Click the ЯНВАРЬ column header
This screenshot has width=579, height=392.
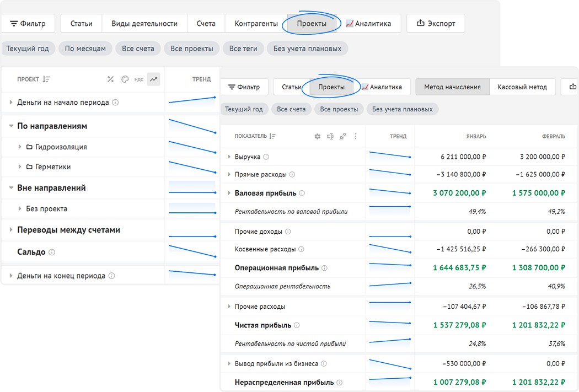(x=476, y=137)
